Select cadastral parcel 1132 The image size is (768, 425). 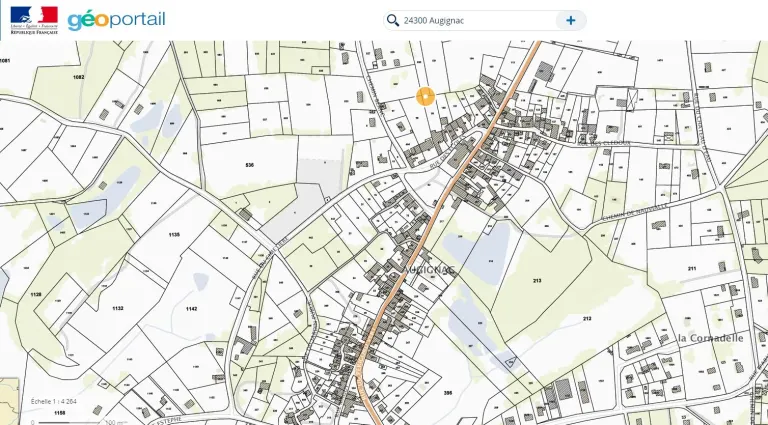118,308
